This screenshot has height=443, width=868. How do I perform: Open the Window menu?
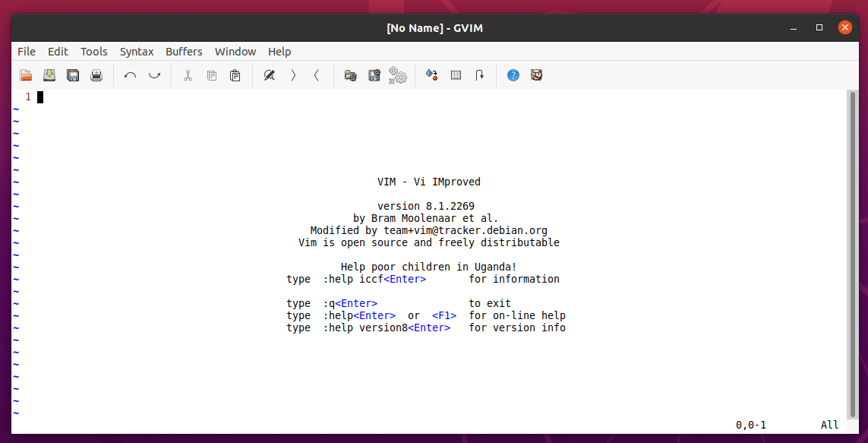(x=235, y=52)
